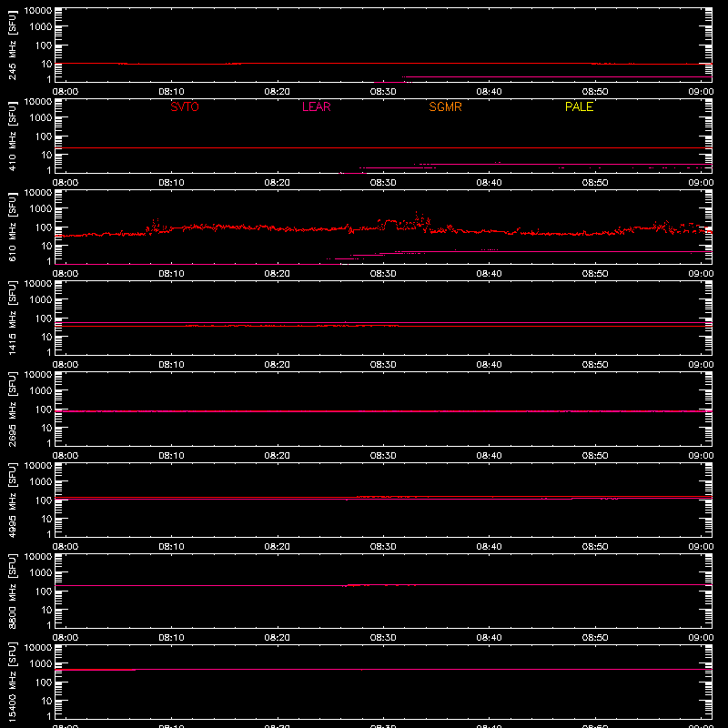Screen dimensions: 728x728
Task: Click the 1000 tick label on 8800 MHz plot
Action: pos(41,572)
